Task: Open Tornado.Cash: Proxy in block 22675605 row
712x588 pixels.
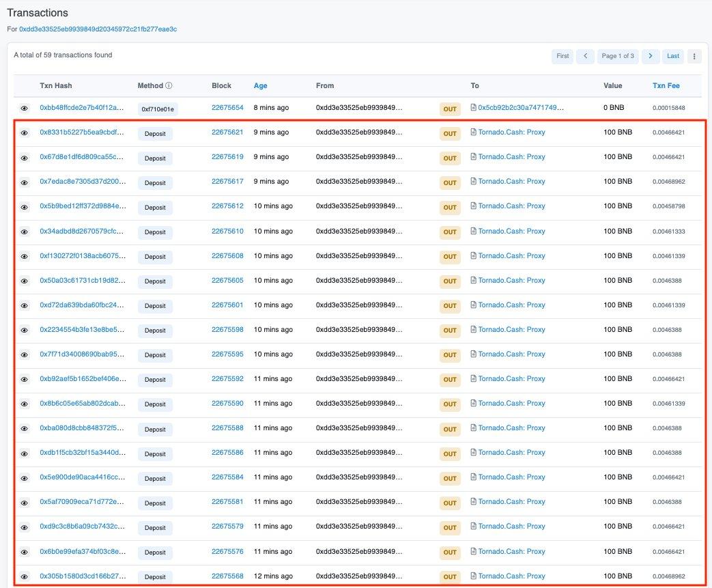Action: pyautogui.click(x=512, y=281)
